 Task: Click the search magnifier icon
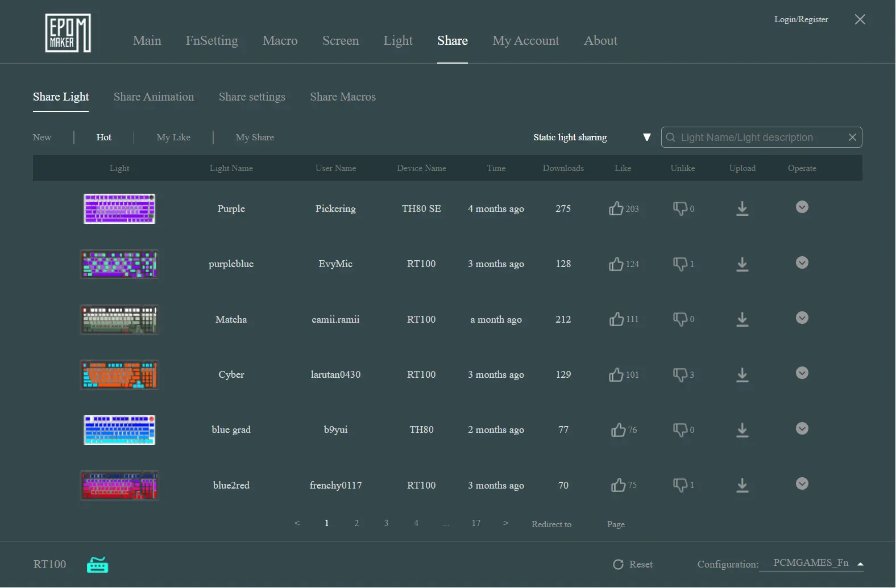click(x=671, y=137)
